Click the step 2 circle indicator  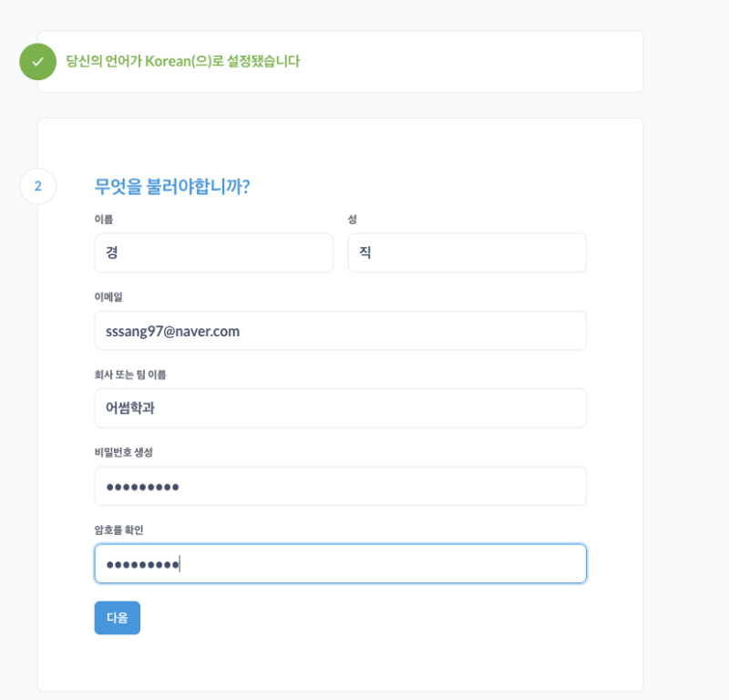tap(37, 186)
